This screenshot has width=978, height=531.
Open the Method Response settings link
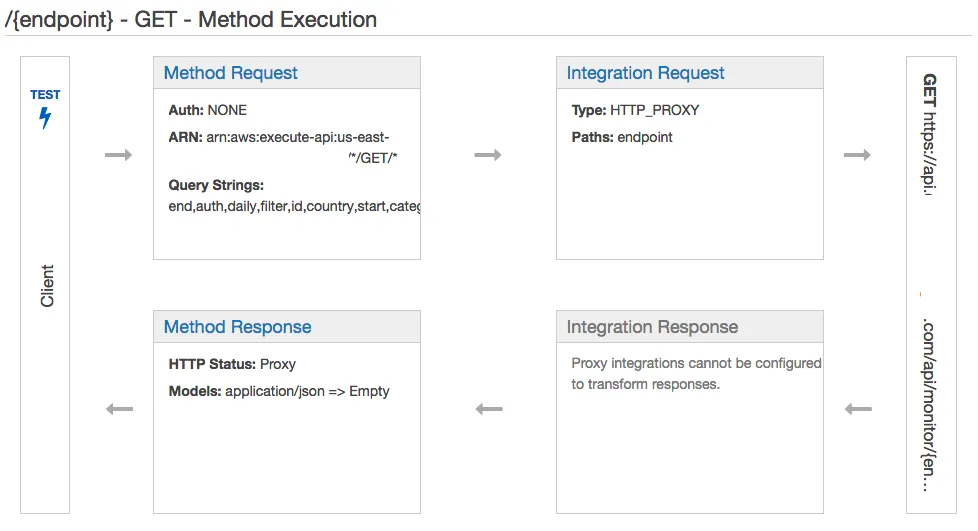(237, 327)
